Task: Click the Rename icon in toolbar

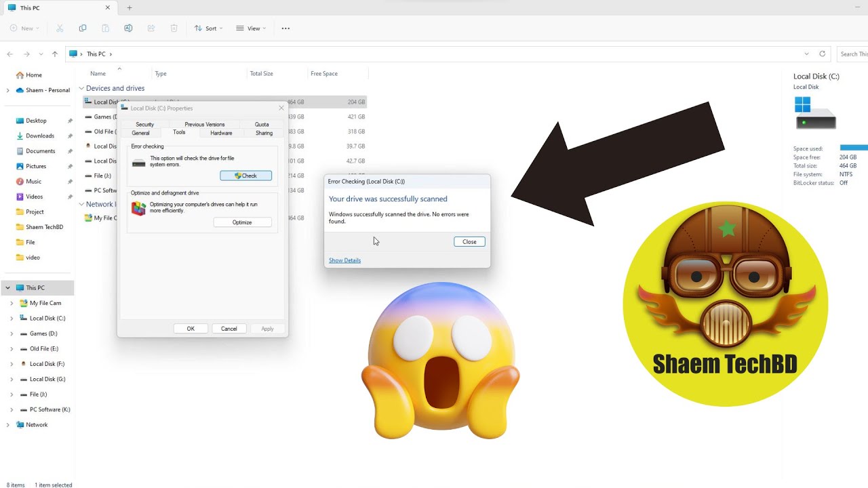Action: pos(128,28)
